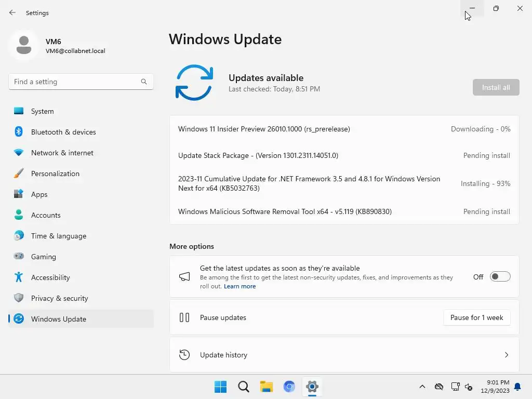
Task: Go to Bluetooth & devices settings
Action: click(81, 131)
